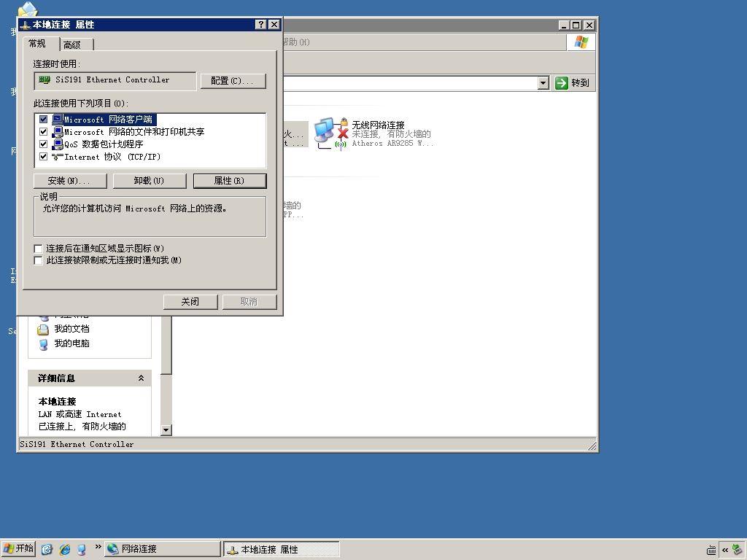Image resolution: width=747 pixels, height=560 pixels.
Task: Click Show Desktop quick launch icon
Action: point(46,549)
